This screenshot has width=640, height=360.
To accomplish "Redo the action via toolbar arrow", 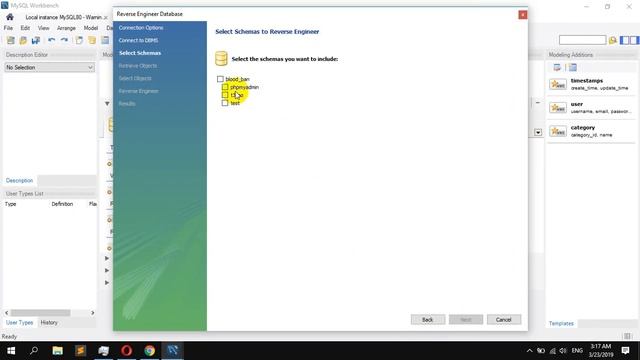I will [x=64, y=40].
